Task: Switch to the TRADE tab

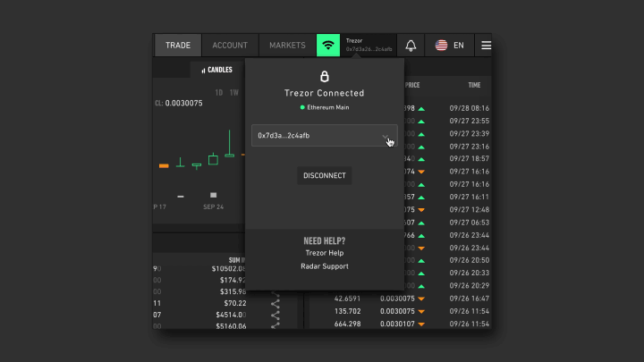Action: [x=178, y=46]
